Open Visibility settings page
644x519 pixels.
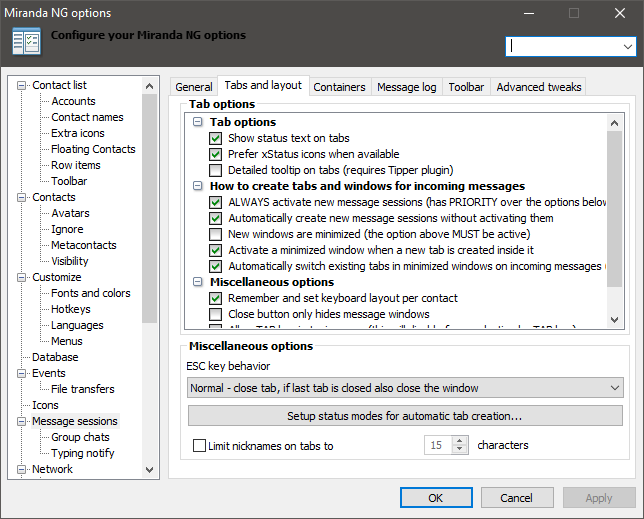pyautogui.click(x=69, y=262)
